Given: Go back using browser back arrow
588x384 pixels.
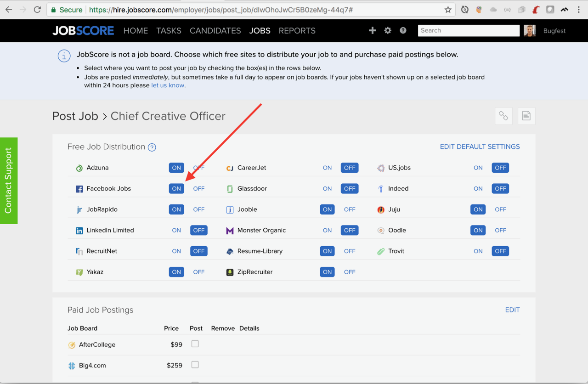Looking at the screenshot, I should coord(9,10).
